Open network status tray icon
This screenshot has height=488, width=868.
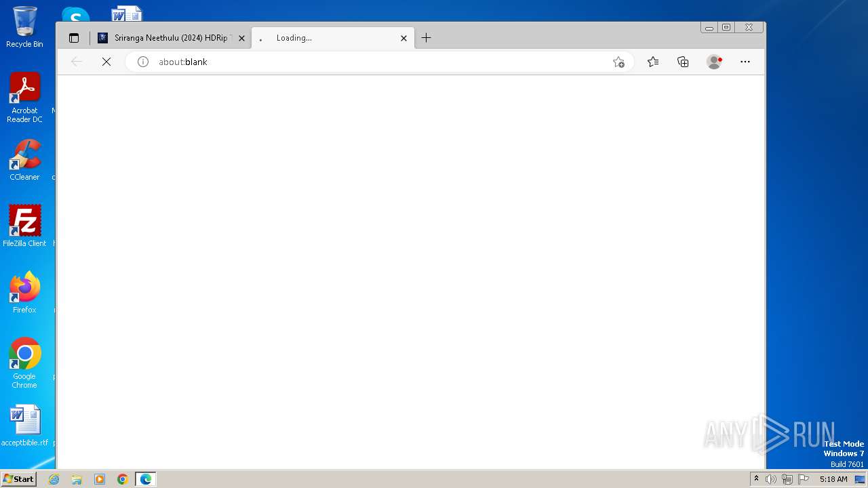[x=787, y=479]
